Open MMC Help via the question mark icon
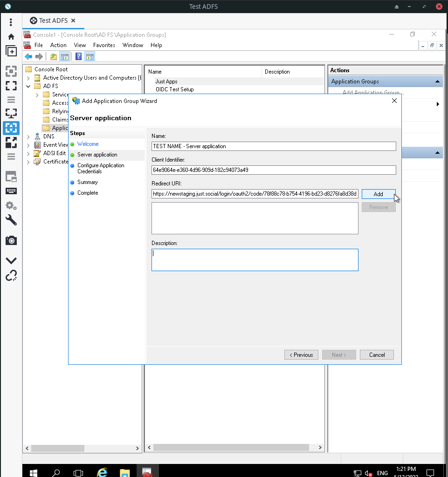This screenshot has height=477, width=448. click(78, 56)
